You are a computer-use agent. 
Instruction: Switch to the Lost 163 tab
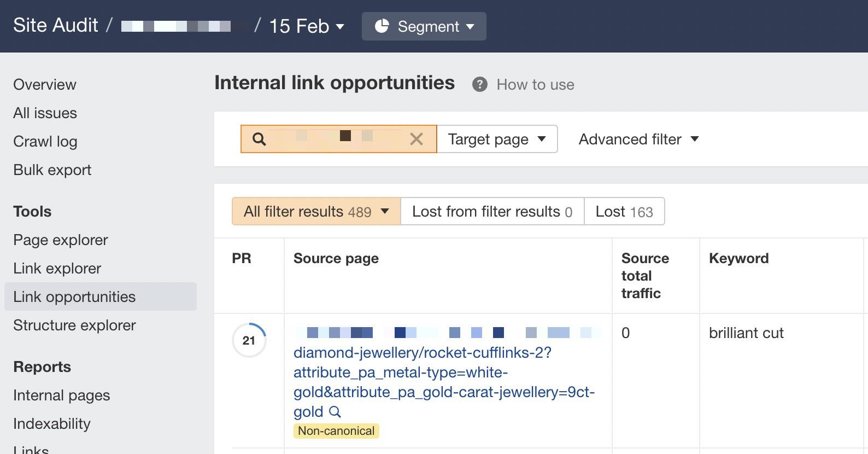tap(624, 211)
